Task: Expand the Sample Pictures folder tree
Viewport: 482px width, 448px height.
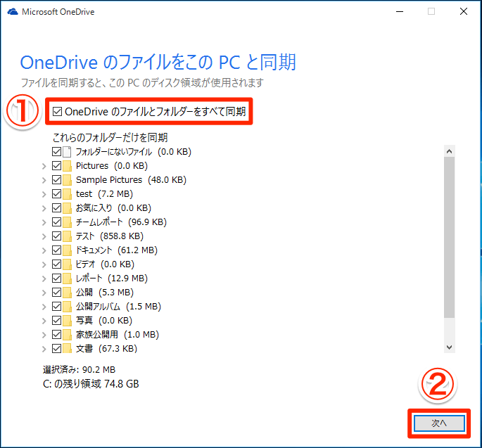Action: (x=44, y=180)
